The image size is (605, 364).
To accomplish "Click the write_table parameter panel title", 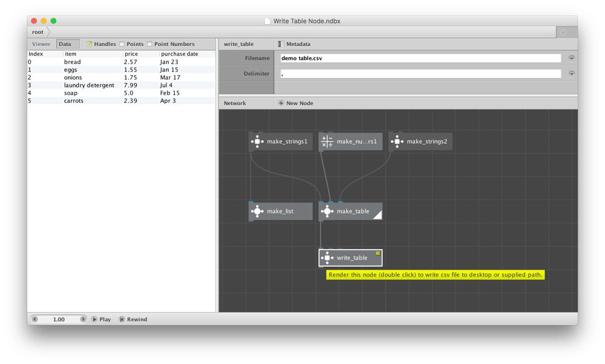I will [238, 44].
